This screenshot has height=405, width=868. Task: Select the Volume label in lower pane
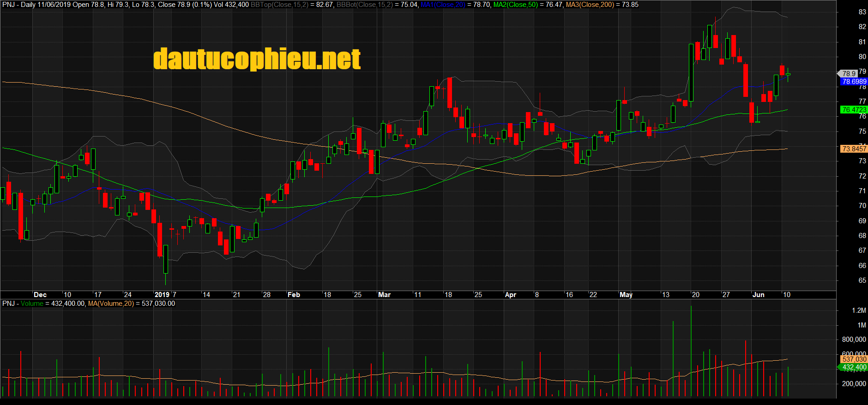32,304
